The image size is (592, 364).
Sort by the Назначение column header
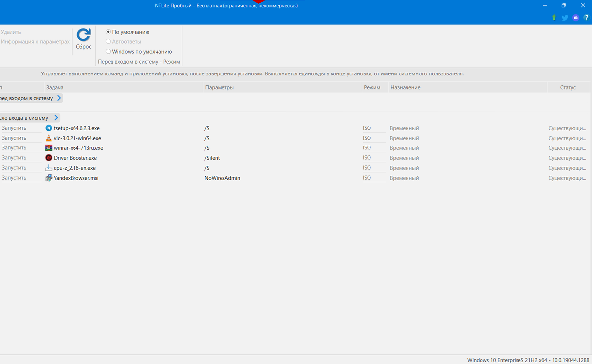467,87
